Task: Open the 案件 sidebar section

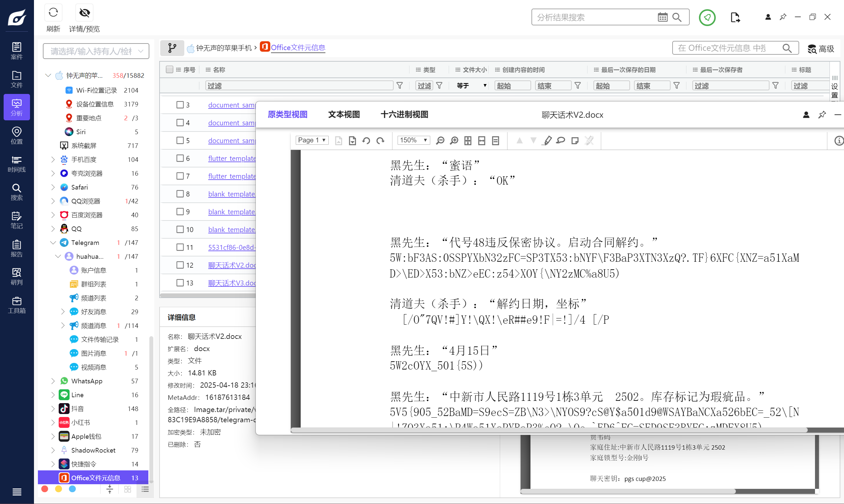Action: (x=16, y=51)
